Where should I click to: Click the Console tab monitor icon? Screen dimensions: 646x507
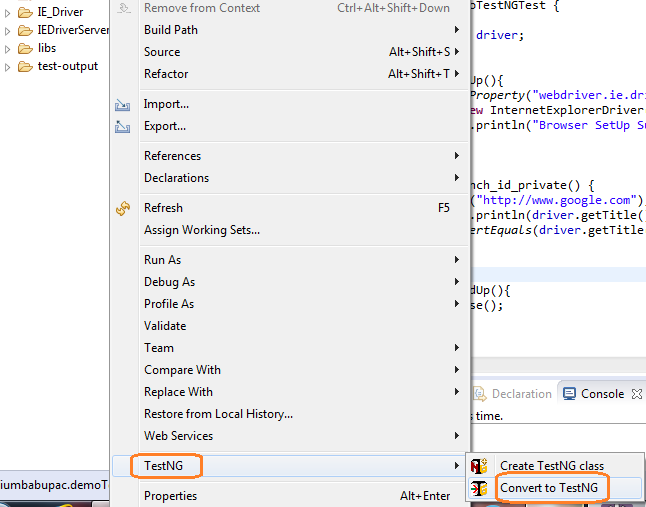tap(569, 394)
